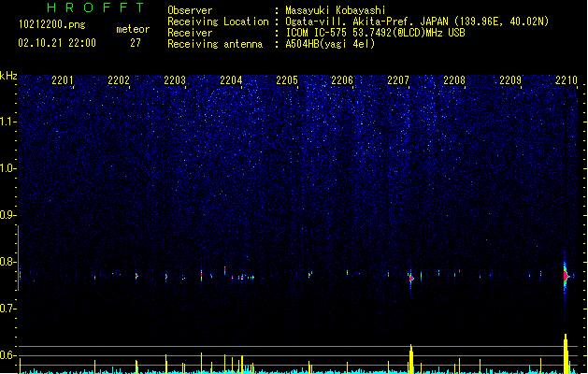The image size is (588, 374).
Task: Click time marker 2202
Action: point(119,80)
